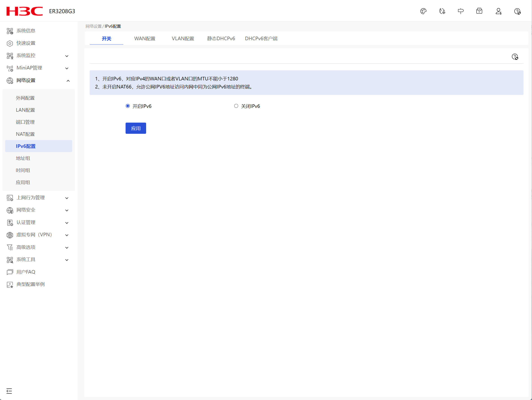Select the 开启IPv6 radio button
532x400 pixels.
[128, 106]
